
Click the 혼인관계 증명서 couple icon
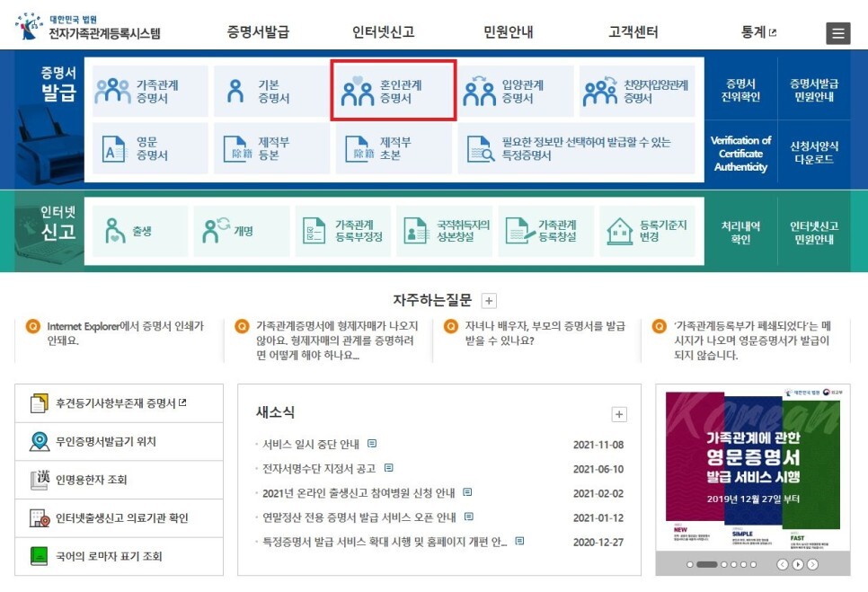coord(358,92)
